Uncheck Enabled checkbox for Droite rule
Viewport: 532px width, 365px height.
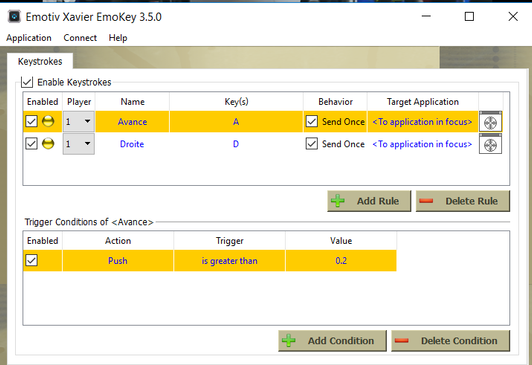pos(32,144)
